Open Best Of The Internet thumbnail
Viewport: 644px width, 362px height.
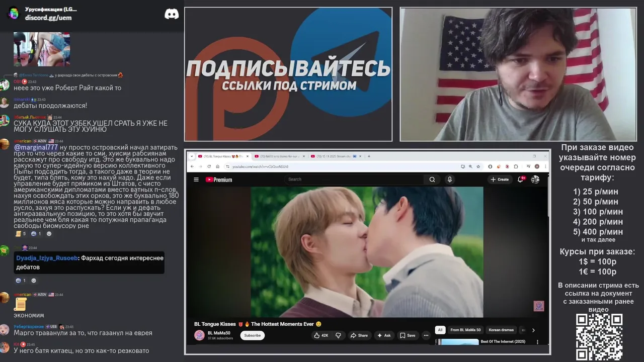(457, 342)
